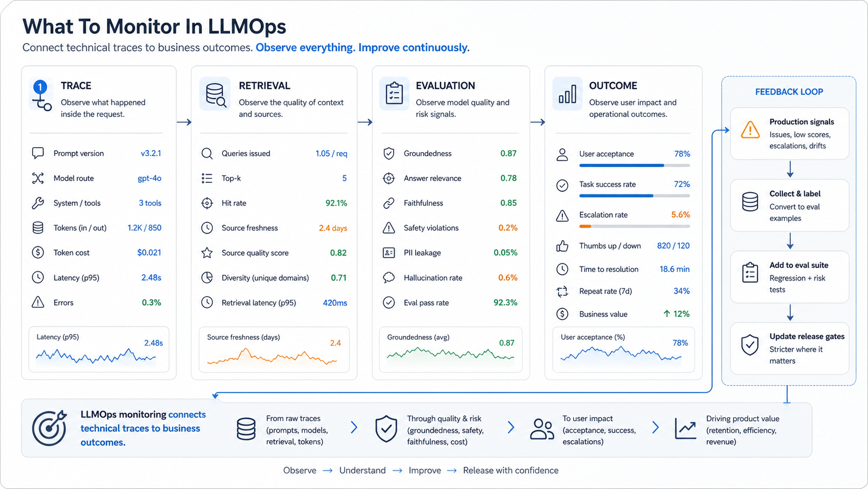
Task: Click the Token cost dollar icon
Action: 38,253
